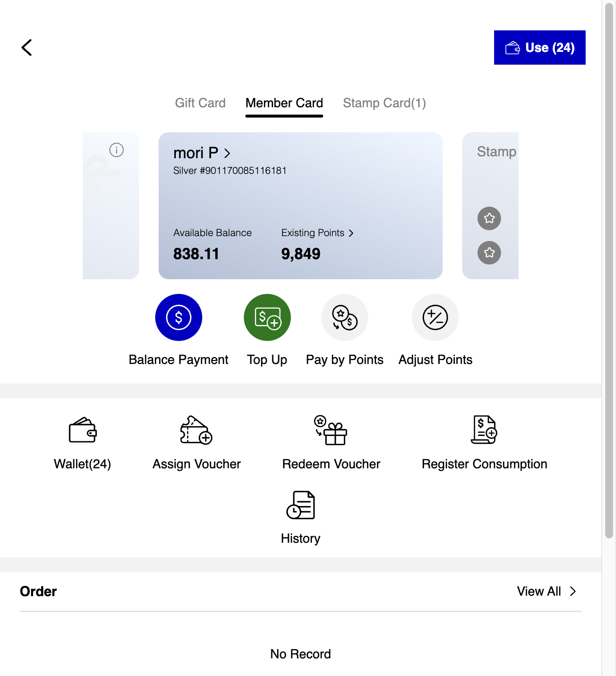Tap the green Top Up icon
616x676 pixels.
point(267,317)
